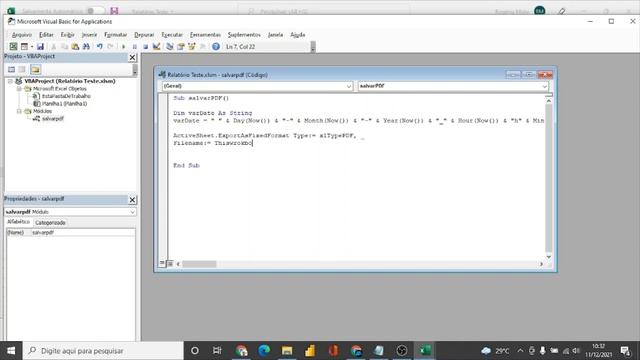The width and height of the screenshot is (640, 360).
Task: Close the Projeto - VBAProject panel
Action: click(x=132, y=58)
